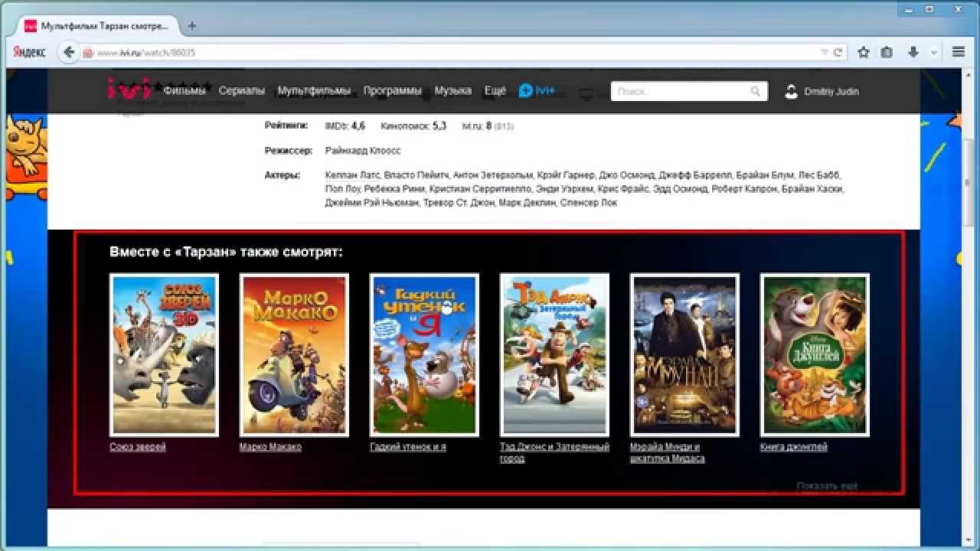The width and height of the screenshot is (980, 551).
Task: Click the actor name Келлан Латс
Action: [352, 175]
